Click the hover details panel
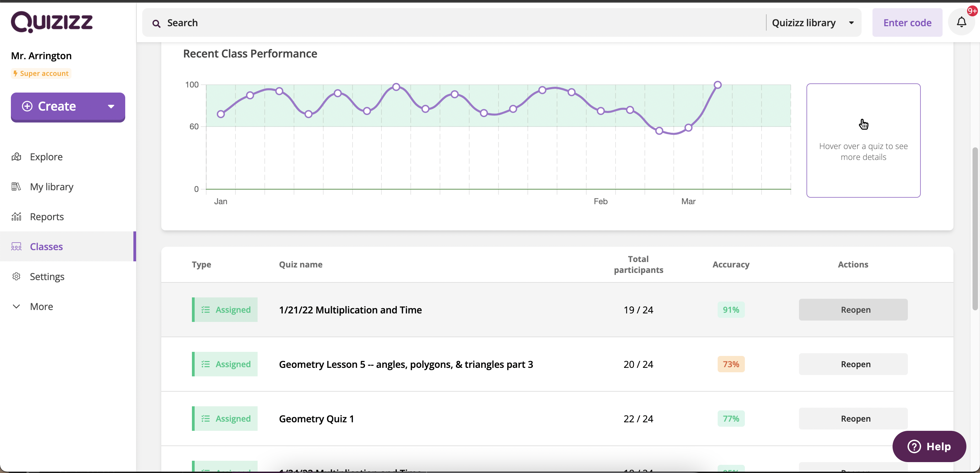Screen dimensions: 980x473 pos(863,141)
